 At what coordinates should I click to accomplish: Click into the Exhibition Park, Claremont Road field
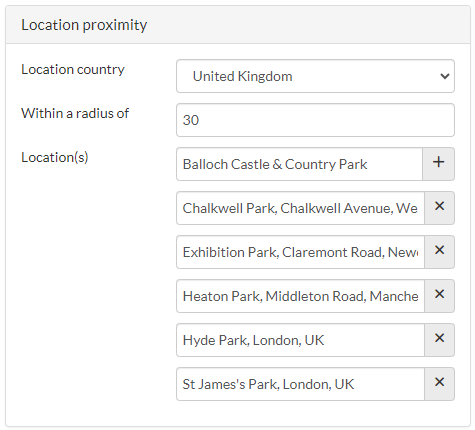(300, 252)
